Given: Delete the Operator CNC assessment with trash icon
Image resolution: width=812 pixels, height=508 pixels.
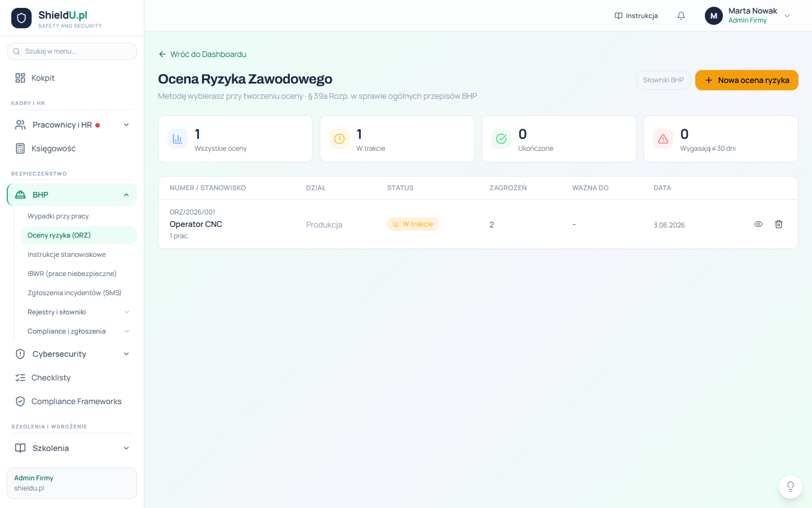Looking at the screenshot, I should (x=779, y=224).
